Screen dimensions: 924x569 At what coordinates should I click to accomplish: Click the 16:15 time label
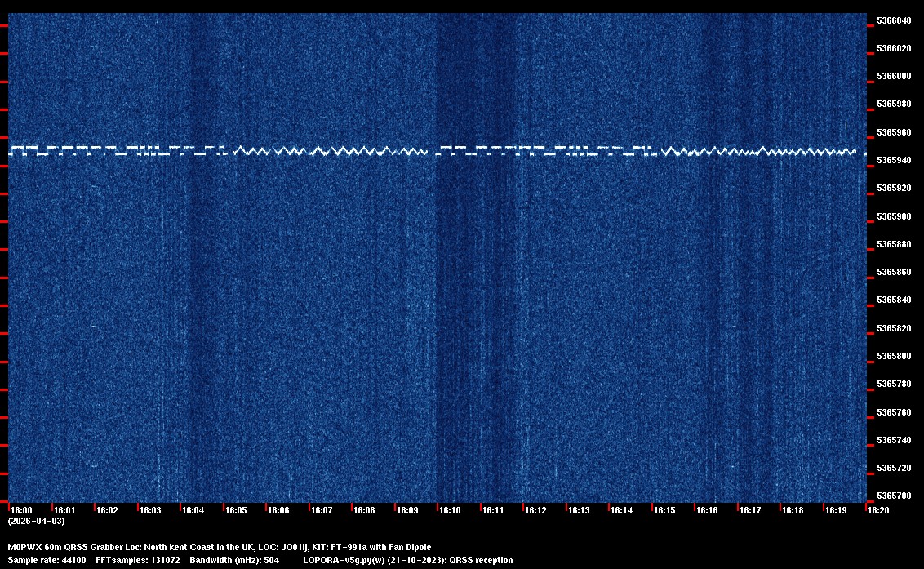coord(664,510)
